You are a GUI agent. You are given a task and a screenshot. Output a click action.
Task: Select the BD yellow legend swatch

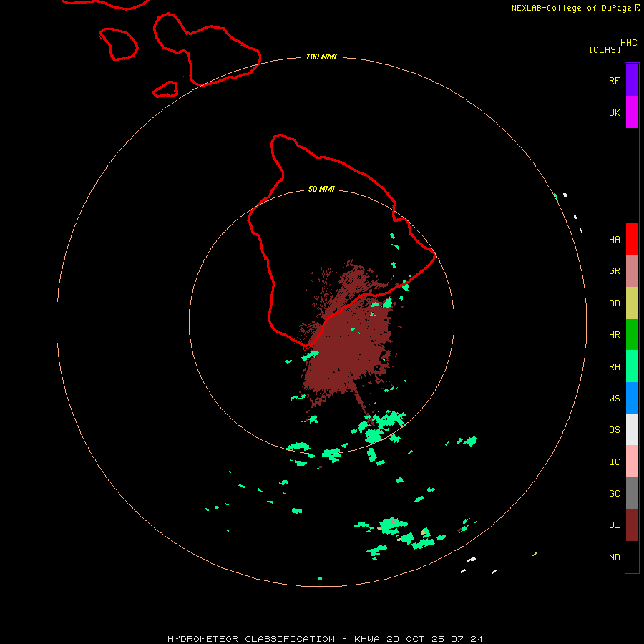[632, 303]
